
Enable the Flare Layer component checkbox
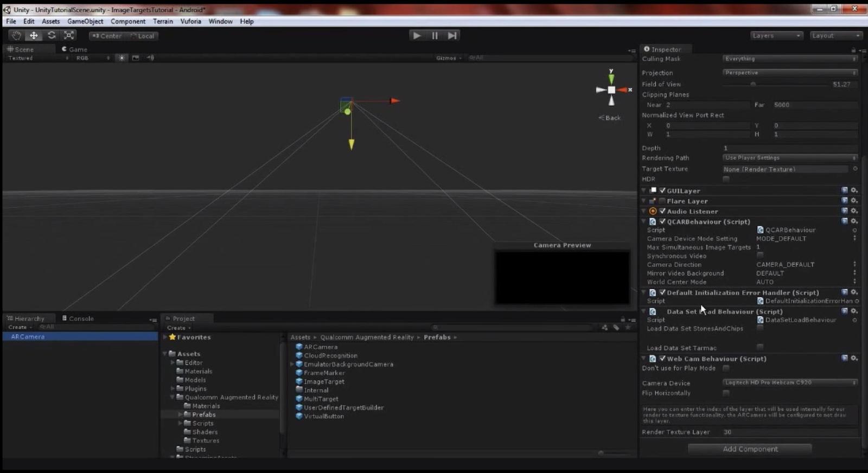click(662, 201)
